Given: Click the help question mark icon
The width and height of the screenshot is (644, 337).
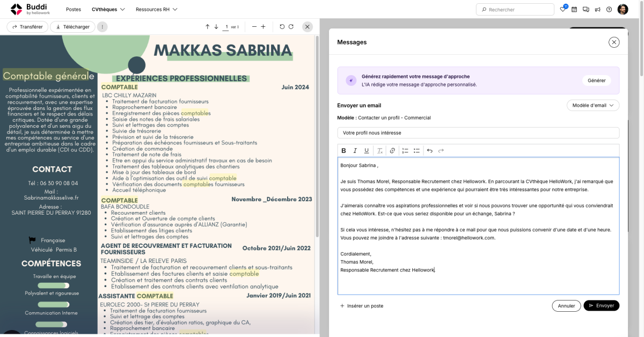Looking at the screenshot, I should point(609,9).
